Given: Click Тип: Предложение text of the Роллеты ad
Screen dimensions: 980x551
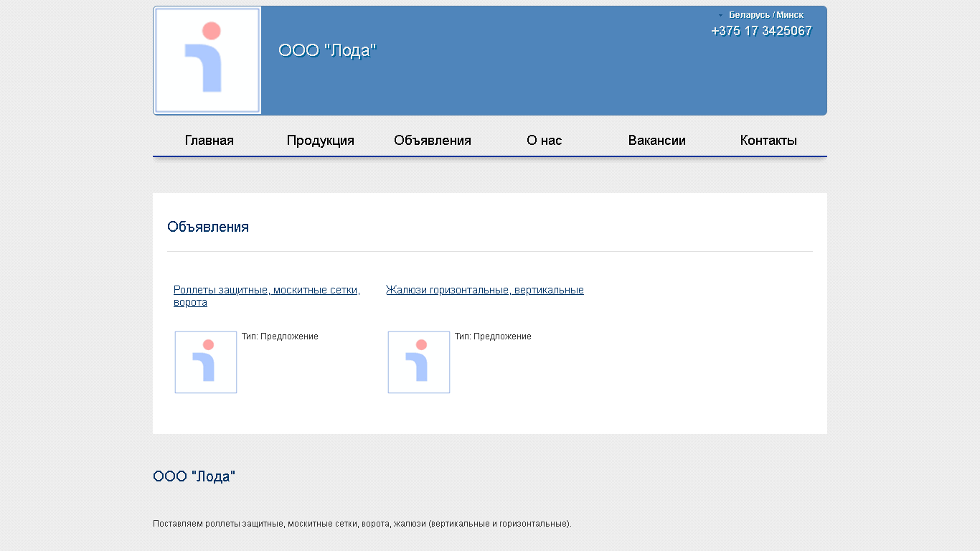Looking at the screenshot, I should 280,336.
